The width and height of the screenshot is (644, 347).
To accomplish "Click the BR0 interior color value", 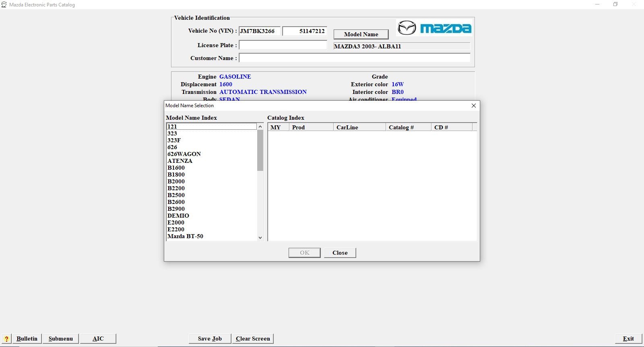I will [398, 92].
